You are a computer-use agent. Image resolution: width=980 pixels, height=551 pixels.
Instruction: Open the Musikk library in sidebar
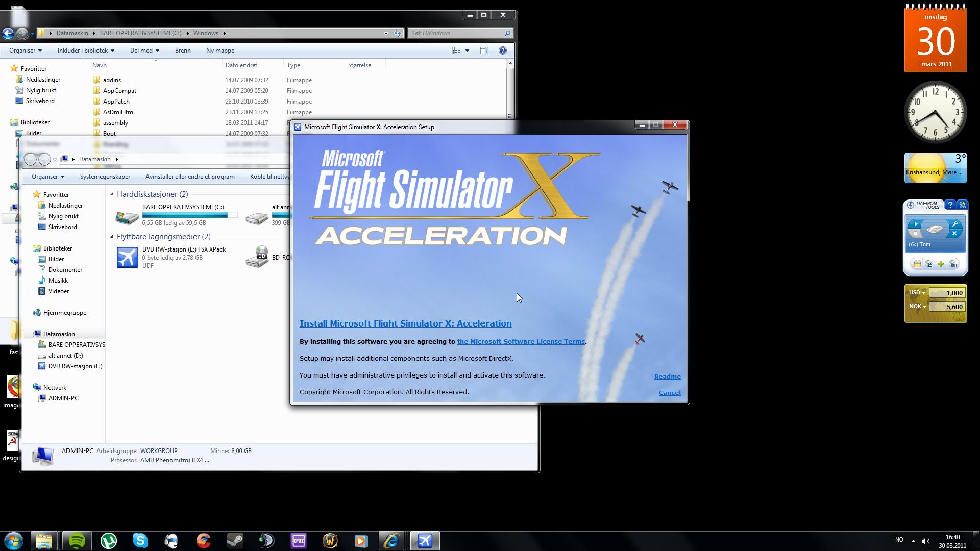(x=58, y=281)
